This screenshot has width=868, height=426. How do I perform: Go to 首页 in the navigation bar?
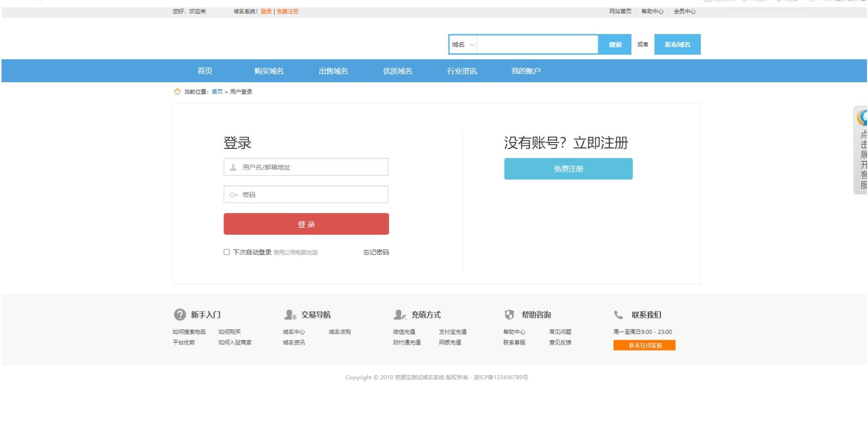click(205, 71)
